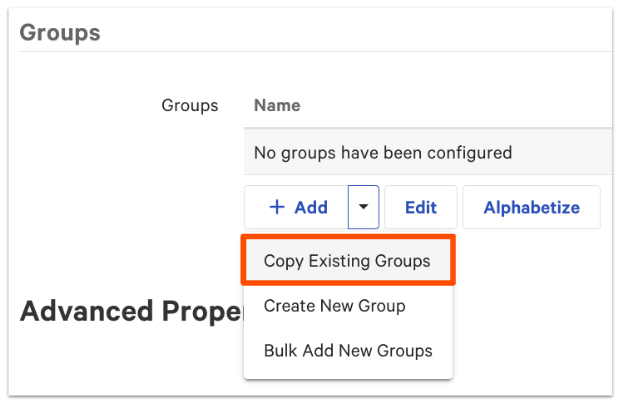
Task: Click the Groups section heading
Action: [60, 33]
